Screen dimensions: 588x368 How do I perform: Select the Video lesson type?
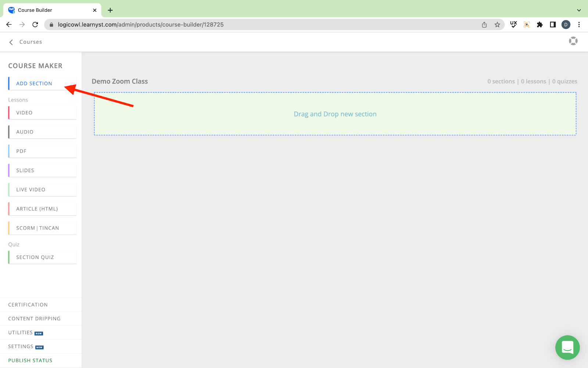[x=42, y=113]
